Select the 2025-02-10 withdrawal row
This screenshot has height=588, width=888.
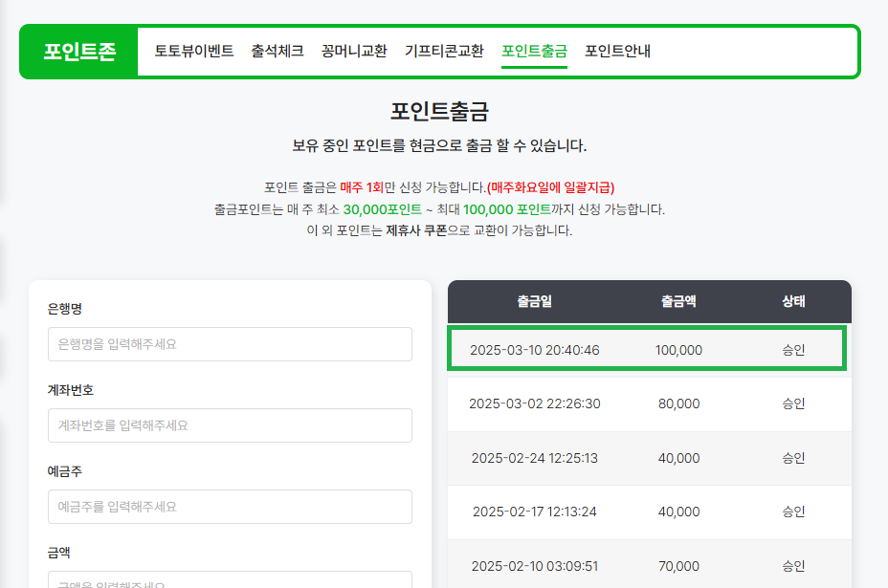click(x=649, y=565)
